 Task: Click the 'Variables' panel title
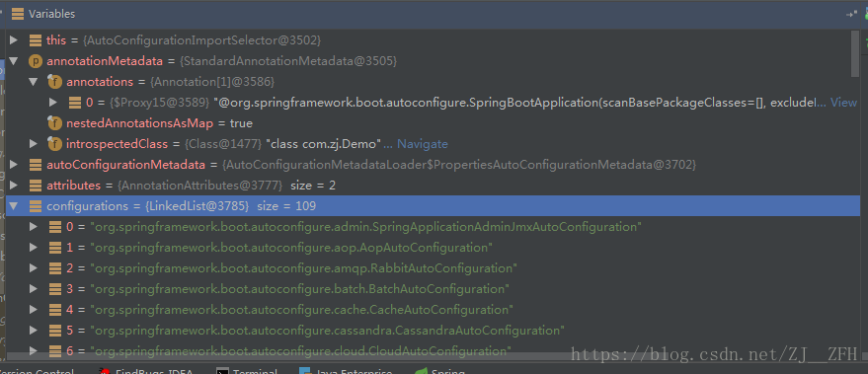51,14
